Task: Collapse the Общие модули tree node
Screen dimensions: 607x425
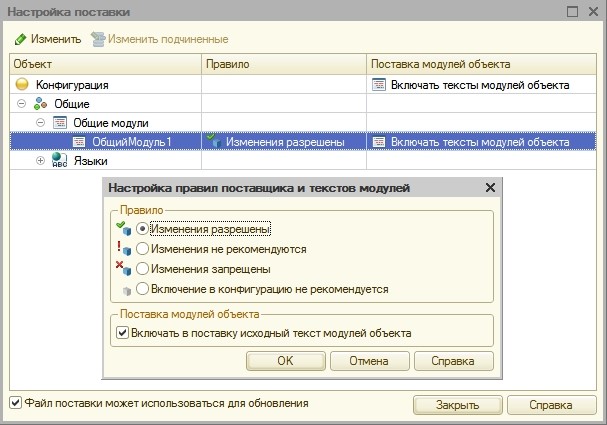Action: [x=40, y=123]
